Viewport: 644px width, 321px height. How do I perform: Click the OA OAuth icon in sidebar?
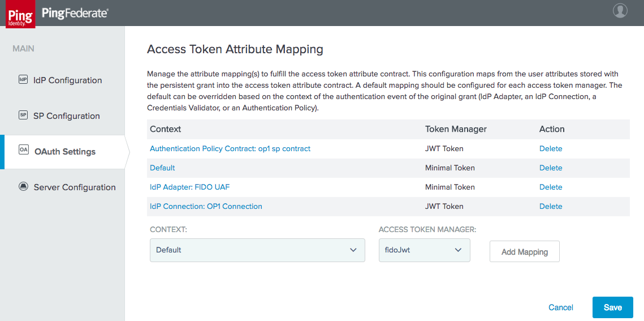click(23, 151)
